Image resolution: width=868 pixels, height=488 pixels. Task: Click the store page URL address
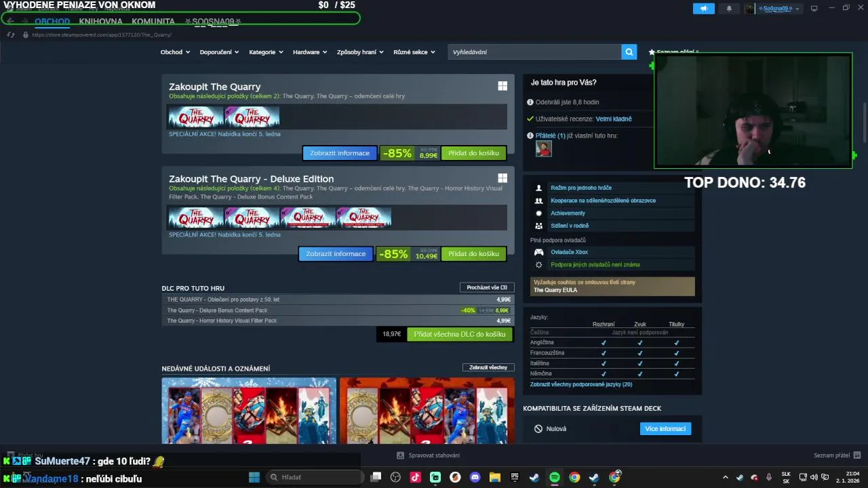(x=102, y=35)
